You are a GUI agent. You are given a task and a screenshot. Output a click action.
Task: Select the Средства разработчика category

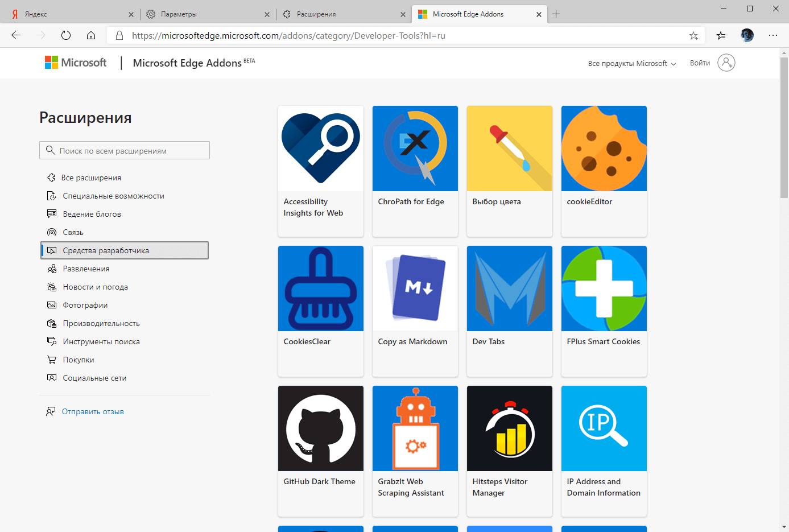[x=125, y=250]
